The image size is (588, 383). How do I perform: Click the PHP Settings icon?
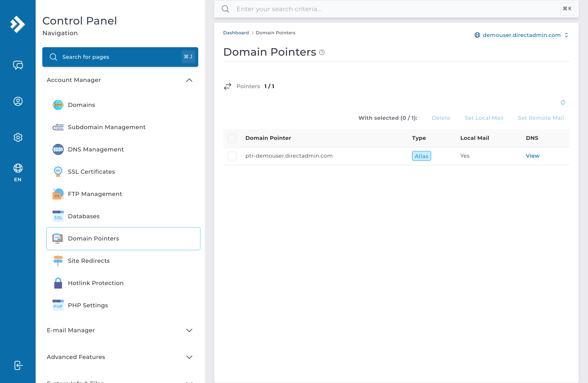(58, 305)
